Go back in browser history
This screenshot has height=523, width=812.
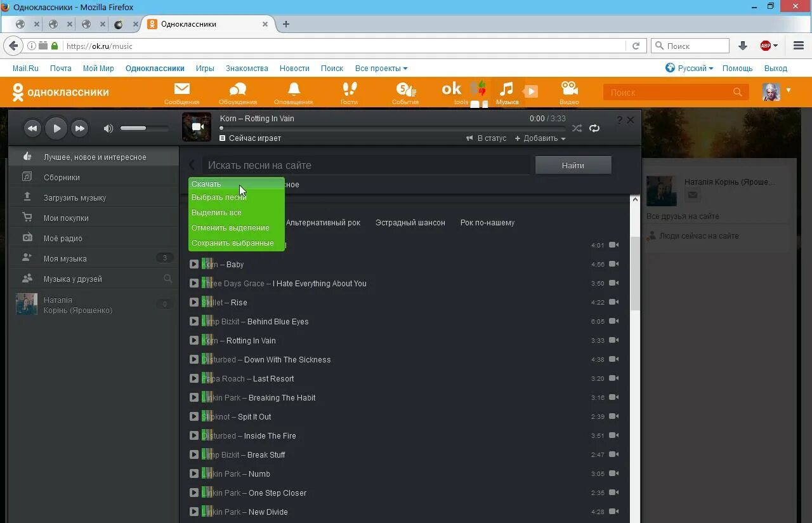[13, 46]
